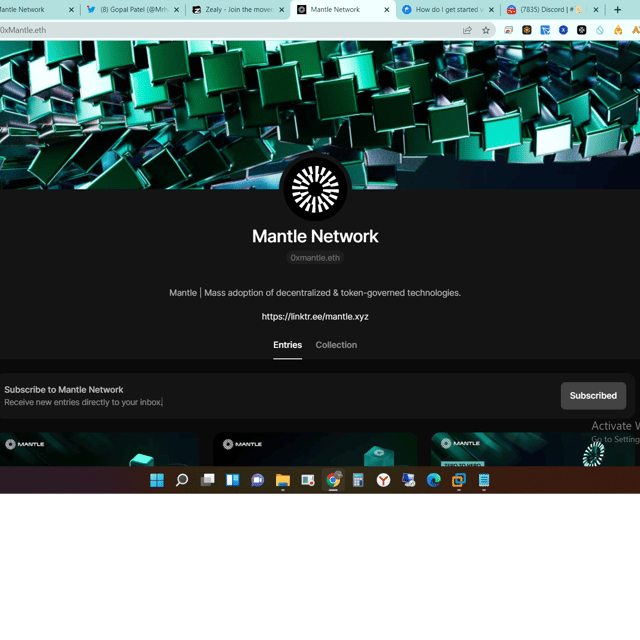
Task: Click the share page icon in address bar
Action: point(467,30)
